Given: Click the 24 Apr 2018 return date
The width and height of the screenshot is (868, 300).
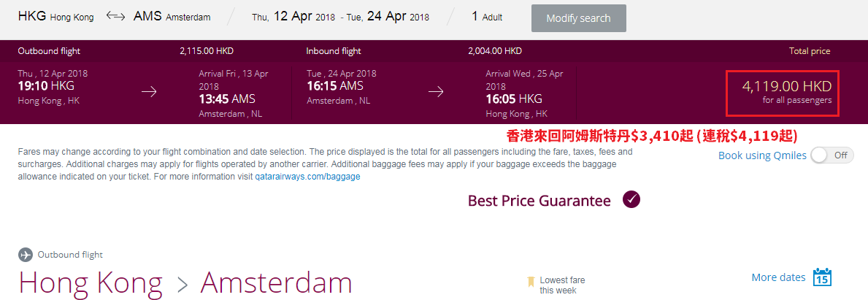Looking at the screenshot, I should point(398,17).
